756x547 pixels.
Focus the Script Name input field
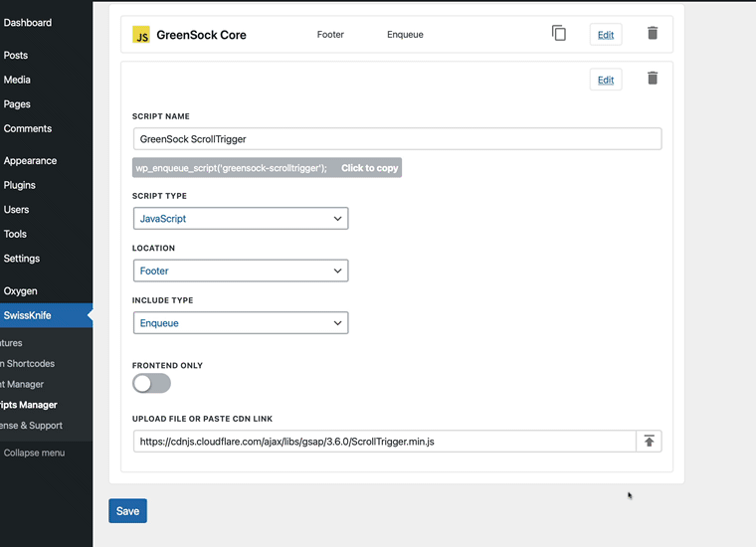tap(397, 139)
